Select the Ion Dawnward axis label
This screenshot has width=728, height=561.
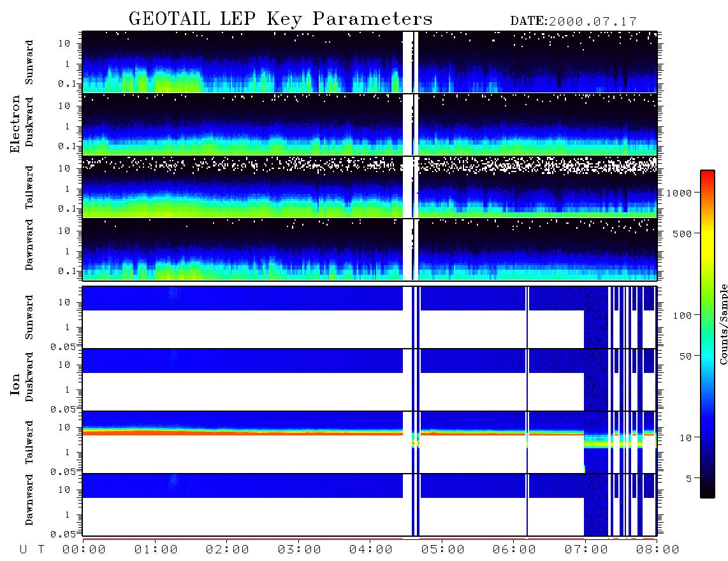click(29, 500)
